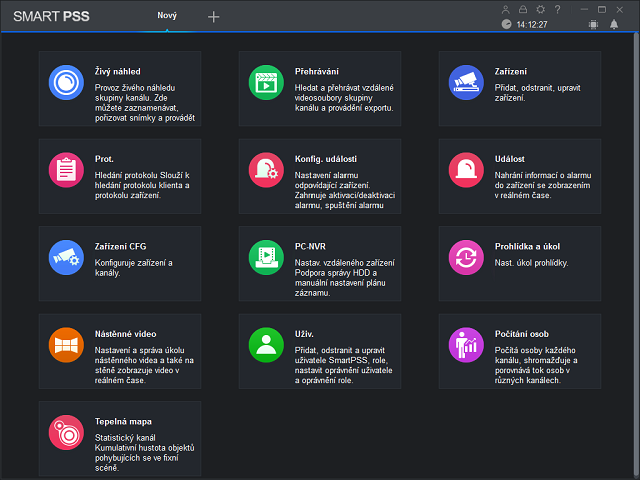Viewport: 640px width, 480px height.
Task: Open the Počítání osob people counting icon
Action: pyautogui.click(x=466, y=345)
